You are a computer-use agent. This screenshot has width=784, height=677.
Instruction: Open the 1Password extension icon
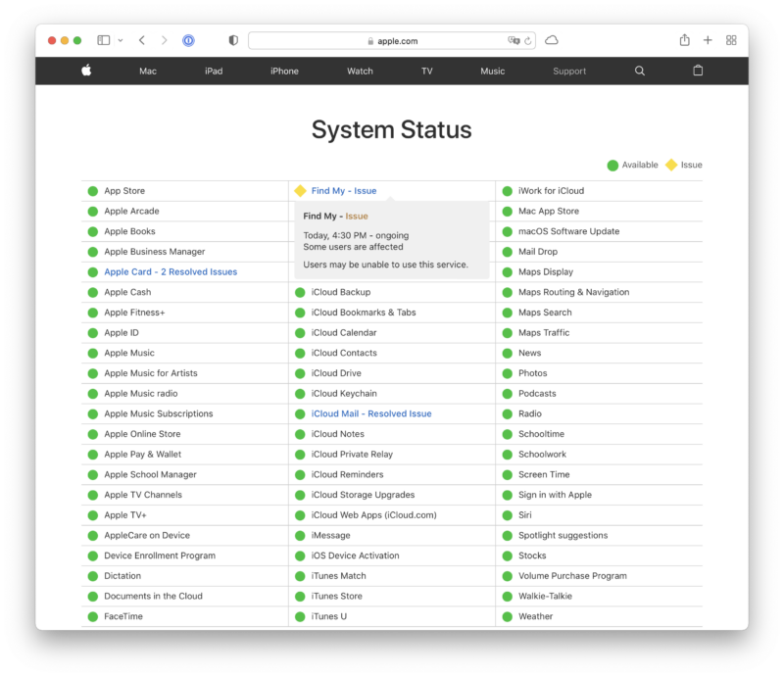(x=188, y=40)
